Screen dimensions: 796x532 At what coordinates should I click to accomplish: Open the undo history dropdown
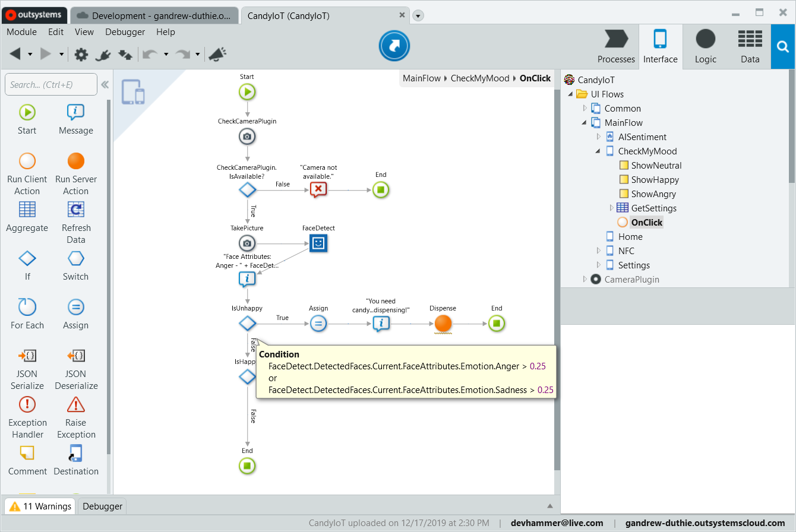pyautogui.click(x=166, y=55)
